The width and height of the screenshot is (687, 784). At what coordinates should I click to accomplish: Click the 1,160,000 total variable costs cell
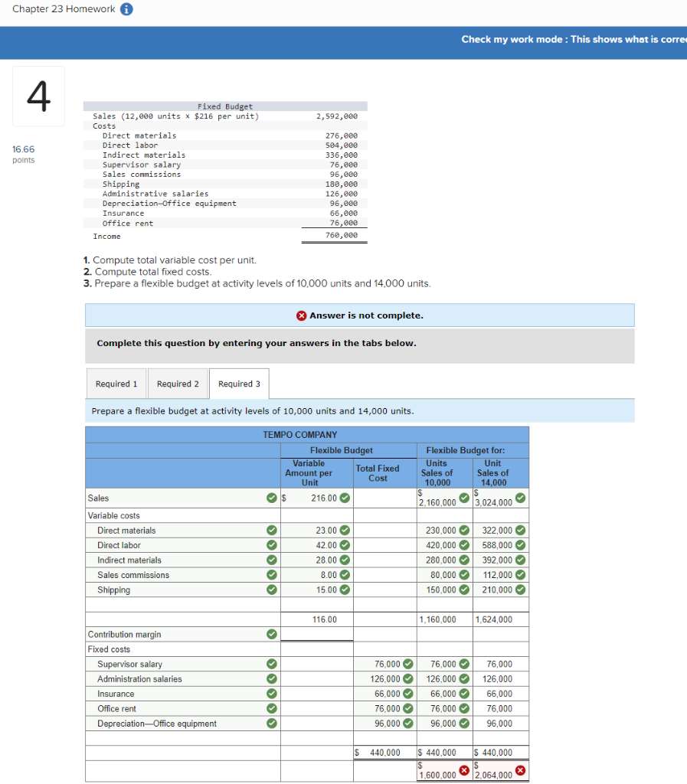[444, 619]
